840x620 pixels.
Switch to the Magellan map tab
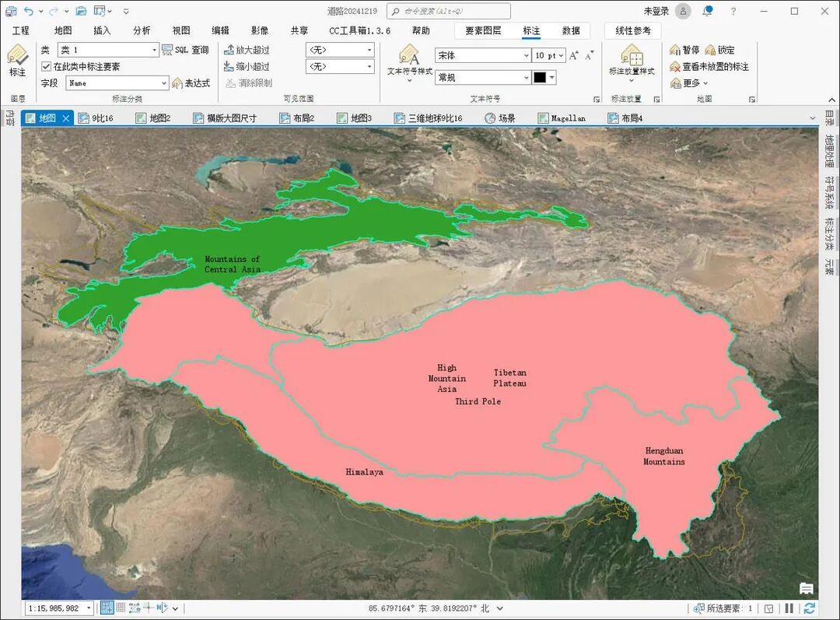562,118
